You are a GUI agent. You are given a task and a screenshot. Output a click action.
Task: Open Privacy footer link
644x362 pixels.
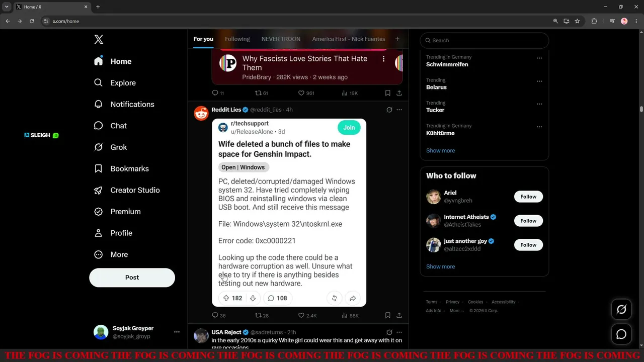pyautogui.click(x=452, y=302)
